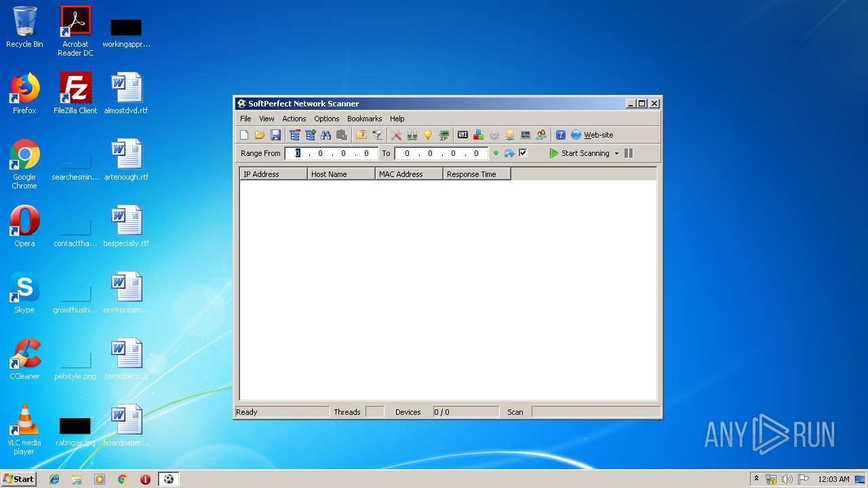The height and width of the screenshot is (488, 868).
Task: Click the gear services icon in toolbar
Action: coord(494,135)
